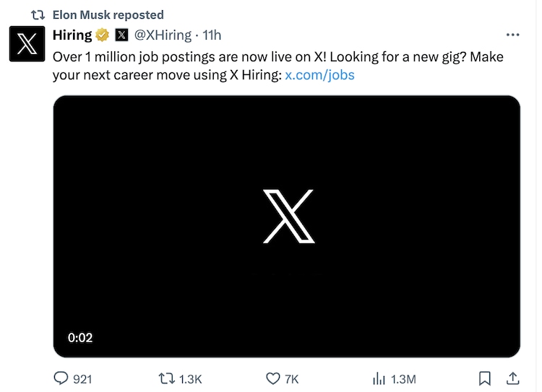
Task: Click the reply speech bubble icon
Action: [x=61, y=378]
